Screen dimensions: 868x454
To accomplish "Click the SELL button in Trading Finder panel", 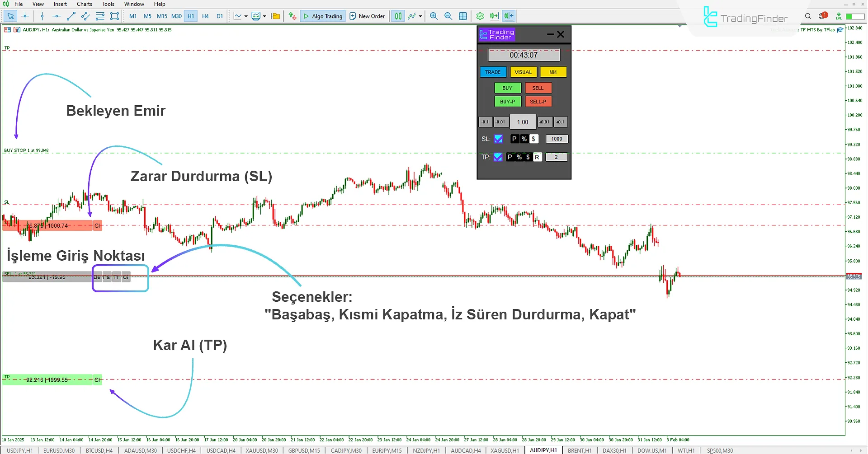I will click(538, 88).
